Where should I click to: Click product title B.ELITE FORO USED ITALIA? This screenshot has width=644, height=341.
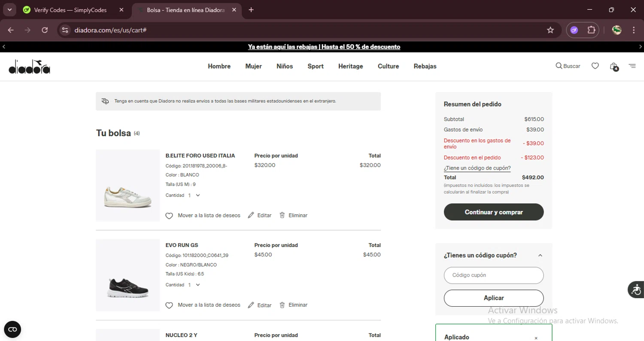[x=200, y=156]
